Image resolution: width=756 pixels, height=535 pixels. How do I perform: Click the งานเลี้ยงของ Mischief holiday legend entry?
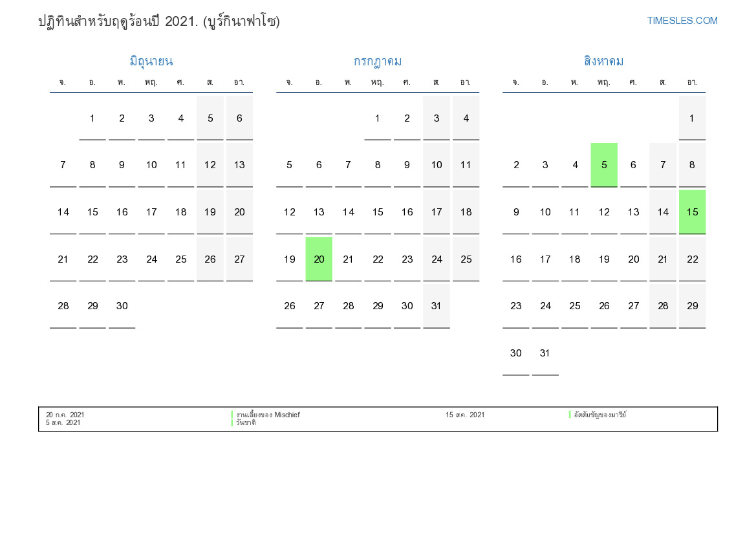click(x=268, y=415)
